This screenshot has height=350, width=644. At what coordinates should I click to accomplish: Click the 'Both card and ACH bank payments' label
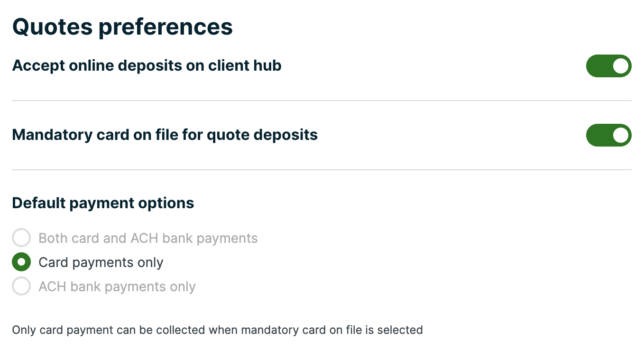(x=148, y=238)
